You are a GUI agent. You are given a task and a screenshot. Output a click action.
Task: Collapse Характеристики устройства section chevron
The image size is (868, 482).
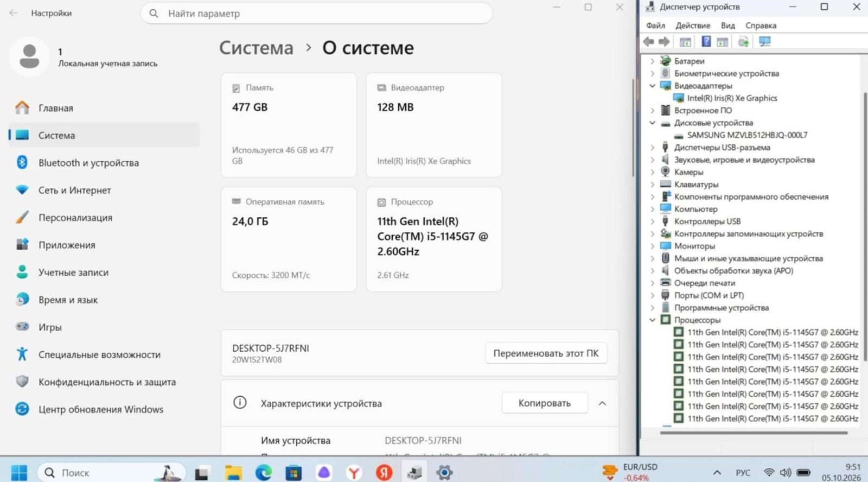pos(602,403)
